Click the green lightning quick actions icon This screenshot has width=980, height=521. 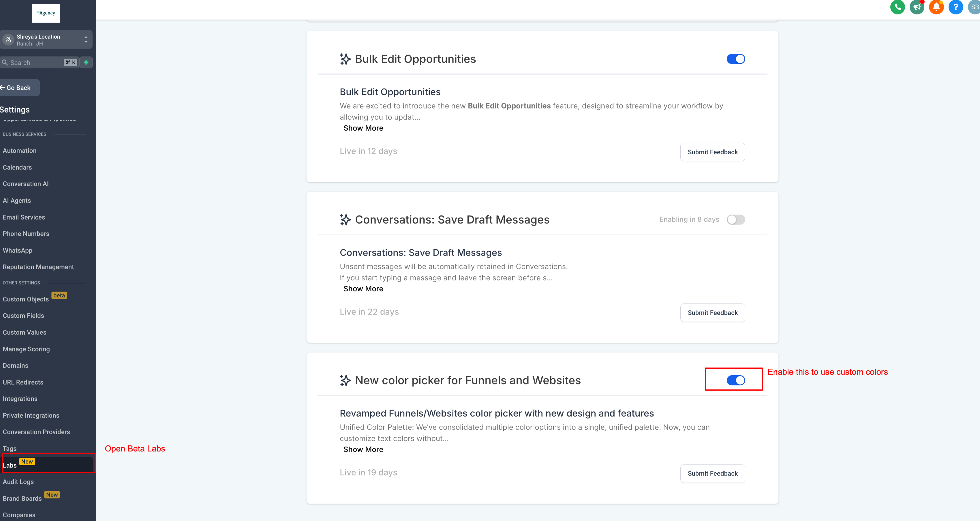click(86, 62)
